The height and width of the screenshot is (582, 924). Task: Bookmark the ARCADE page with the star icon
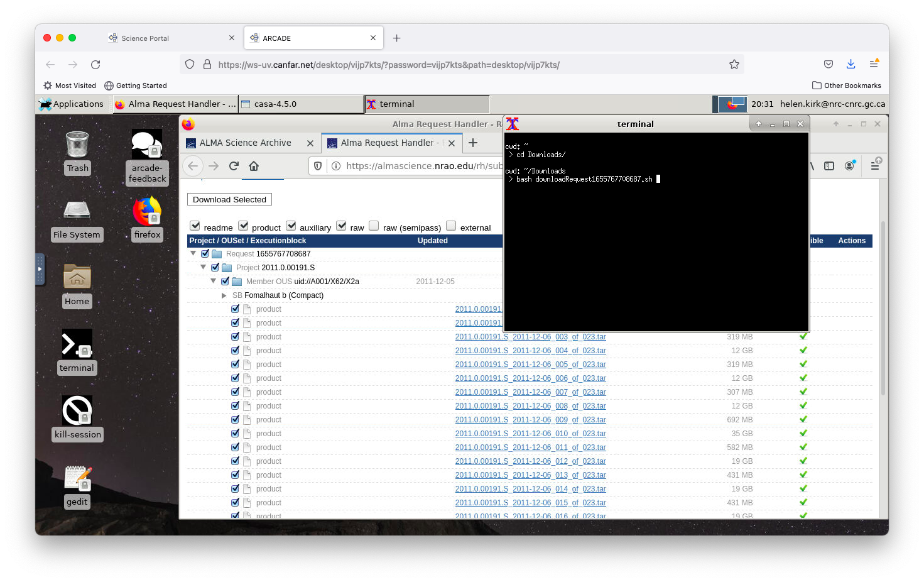tap(734, 64)
